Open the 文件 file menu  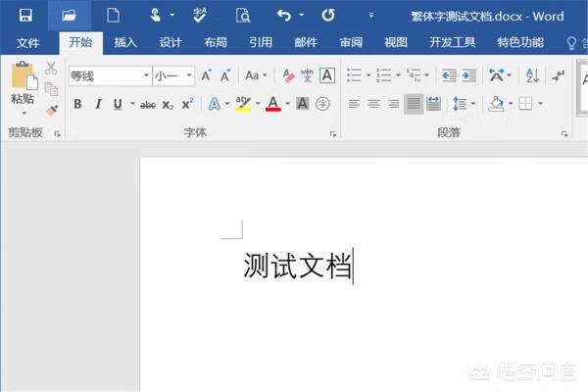tap(27, 43)
